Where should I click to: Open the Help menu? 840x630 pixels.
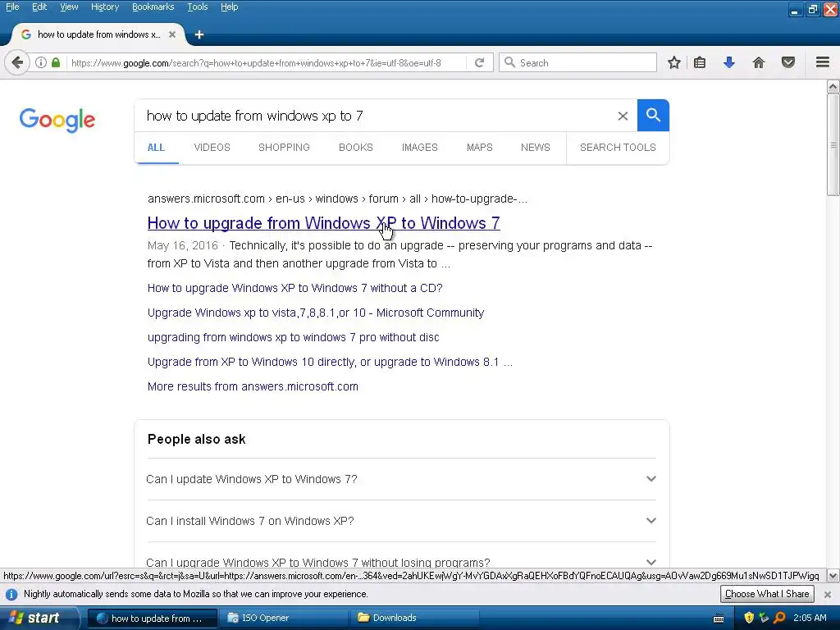[x=230, y=7]
